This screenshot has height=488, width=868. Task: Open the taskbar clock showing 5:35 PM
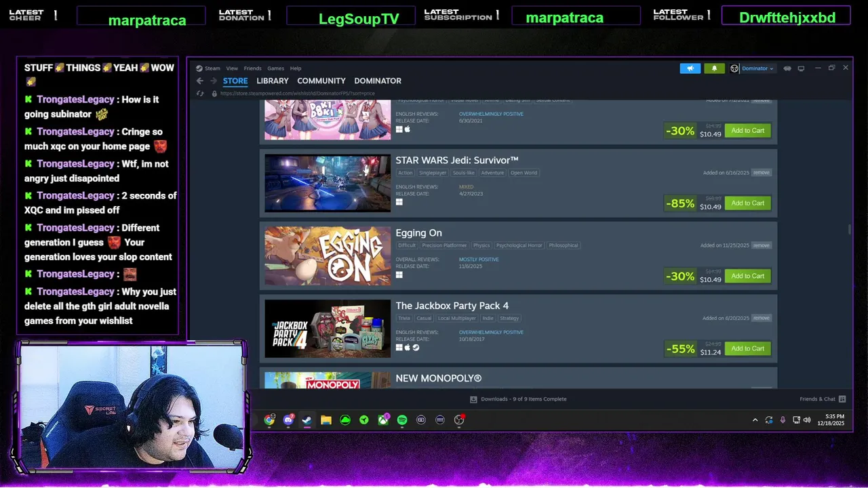pyautogui.click(x=831, y=420)
